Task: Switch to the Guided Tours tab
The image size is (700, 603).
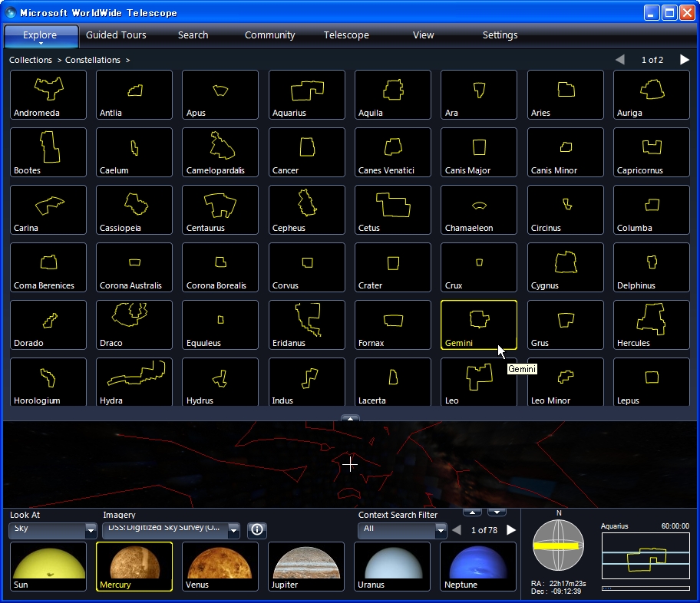Action: (x=116, y=35)
